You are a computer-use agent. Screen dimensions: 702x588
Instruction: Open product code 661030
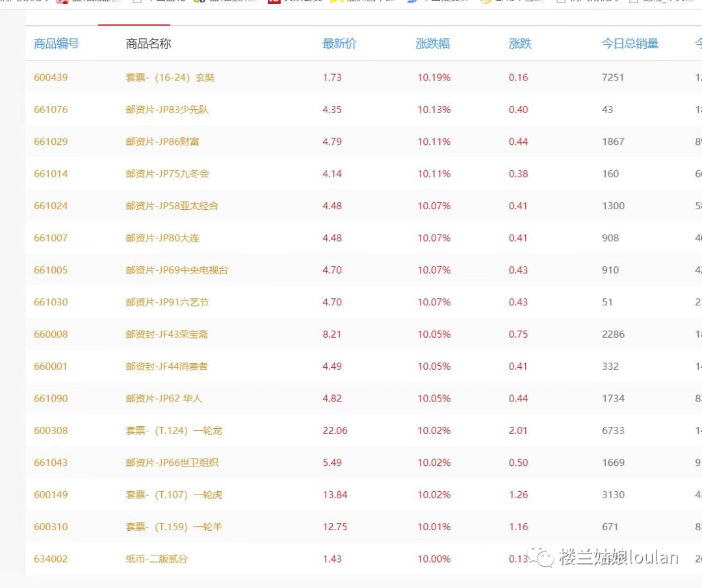(x=51, y=302)
